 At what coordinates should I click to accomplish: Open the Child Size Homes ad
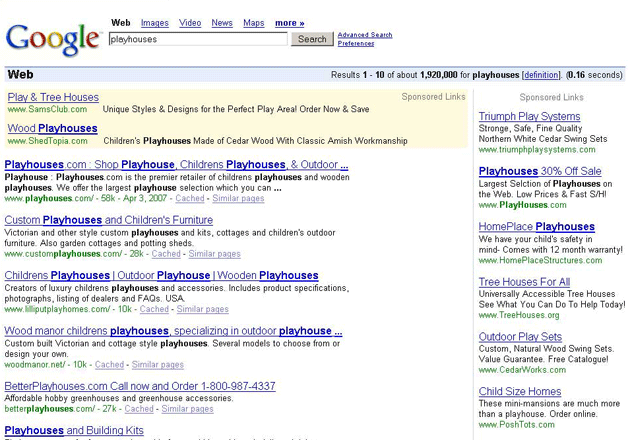(x=520, y=392)
